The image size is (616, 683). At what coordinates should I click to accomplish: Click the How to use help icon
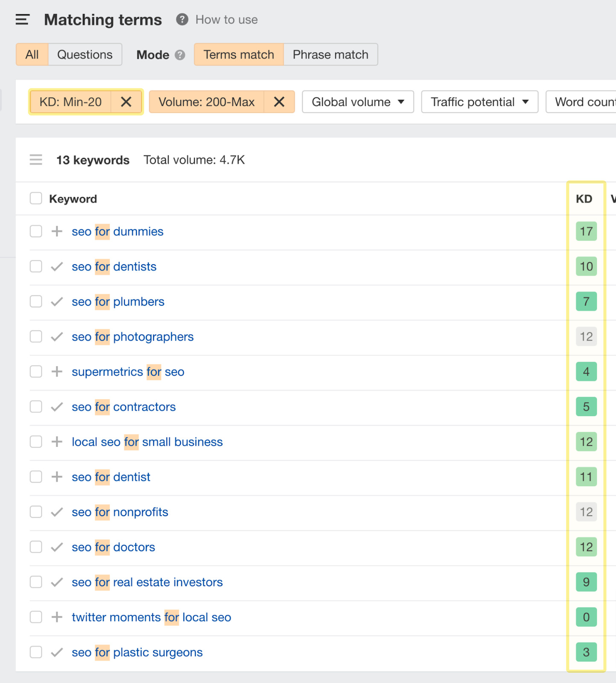182,20
